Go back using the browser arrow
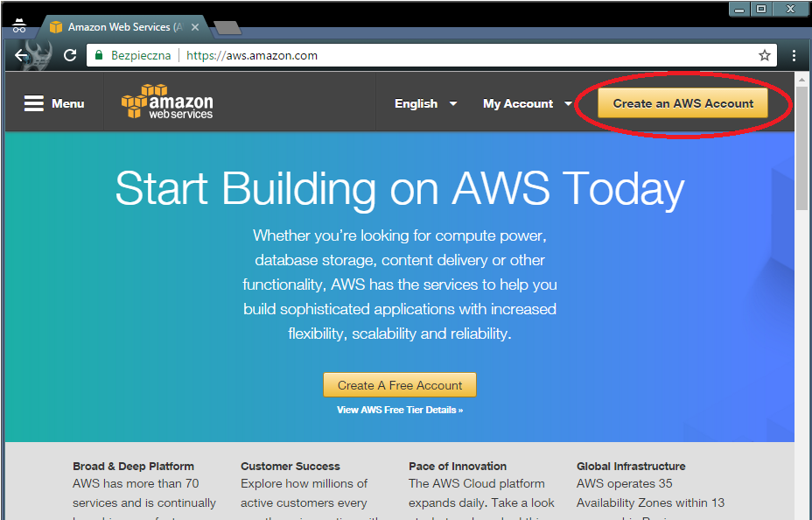 pyautogui.click(x=22, y=55)
